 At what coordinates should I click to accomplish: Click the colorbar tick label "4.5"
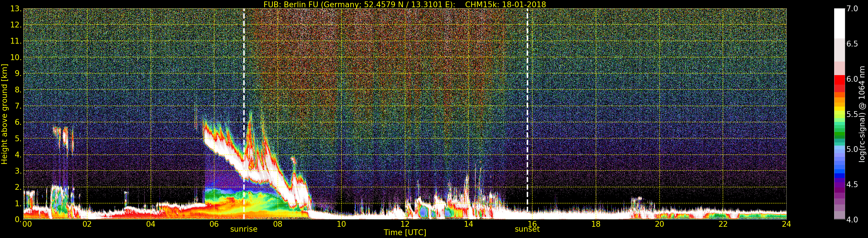(852, 185)
